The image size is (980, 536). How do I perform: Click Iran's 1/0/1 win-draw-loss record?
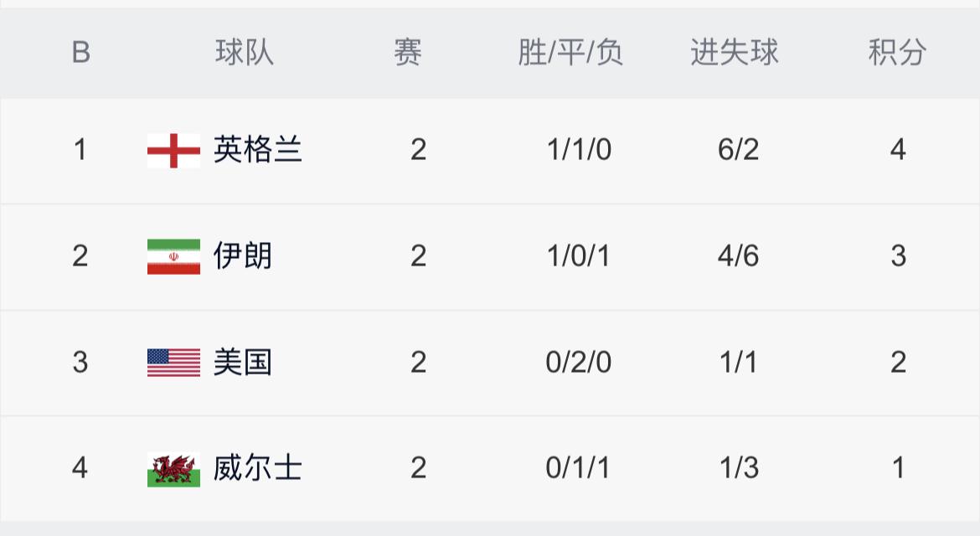(578, 256)
